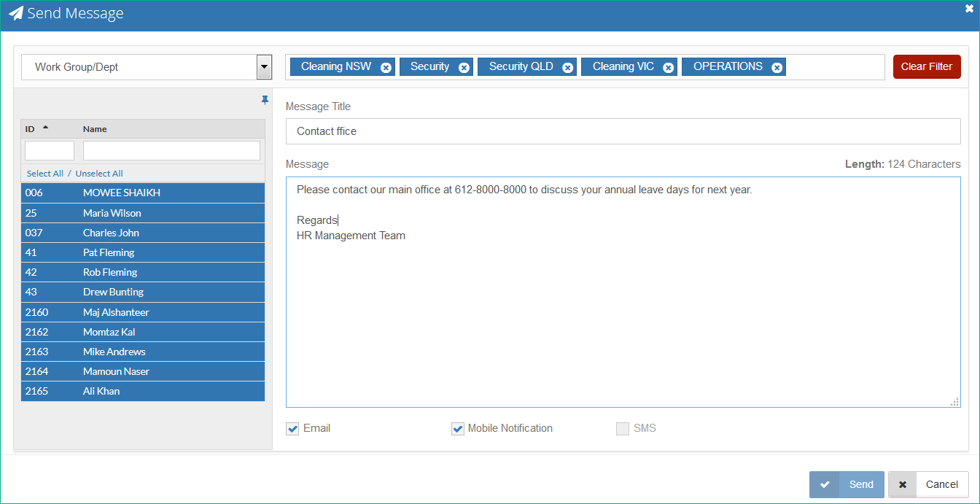Click the pin icon above recipient list
The height and width of the screenshot is (504, 980).
(265, 100)
